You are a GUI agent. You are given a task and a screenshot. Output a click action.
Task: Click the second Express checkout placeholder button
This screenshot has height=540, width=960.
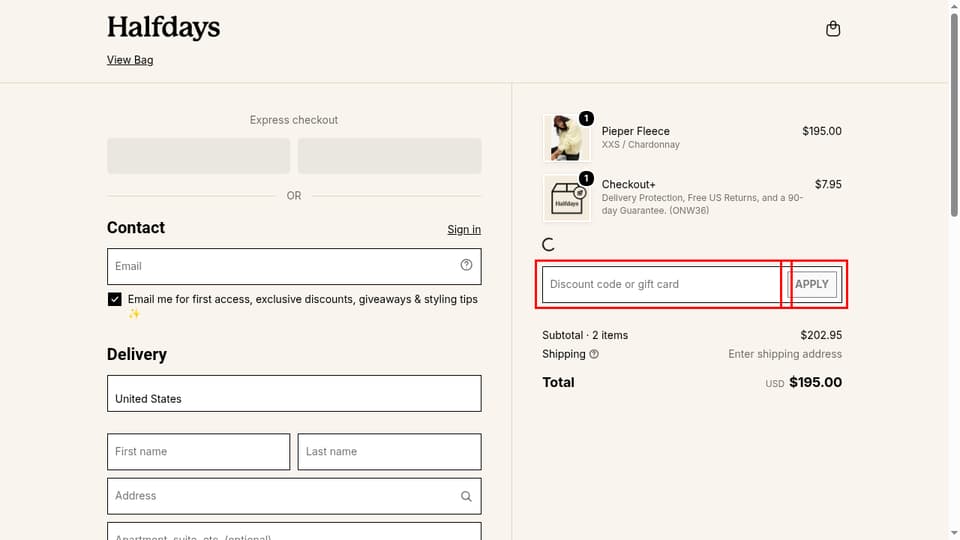[x=389, y=156]
